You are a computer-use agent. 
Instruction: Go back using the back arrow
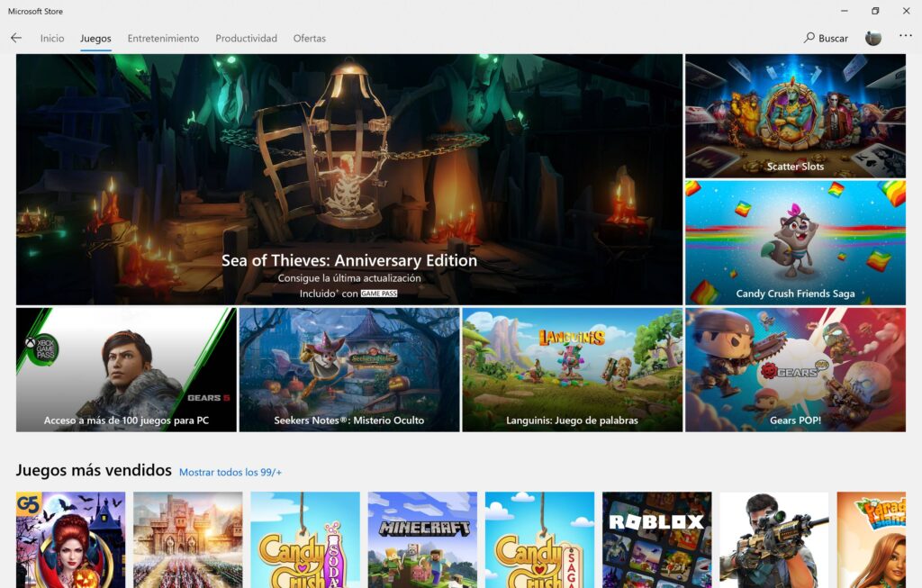pos(16,38)
